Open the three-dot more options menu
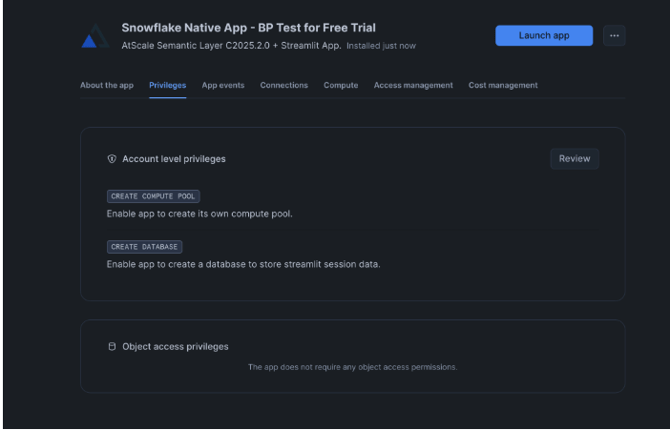 click(x=614, y=35)
